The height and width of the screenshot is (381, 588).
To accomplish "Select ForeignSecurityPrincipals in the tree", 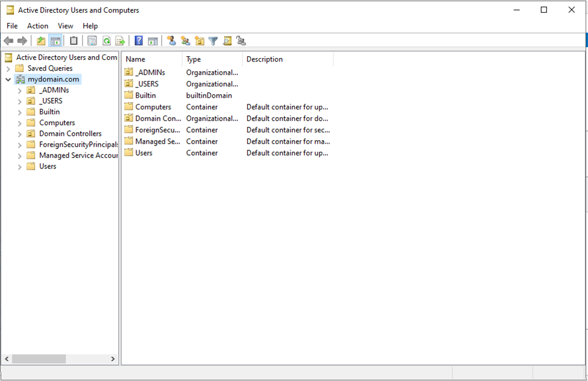I will point(78,144).
